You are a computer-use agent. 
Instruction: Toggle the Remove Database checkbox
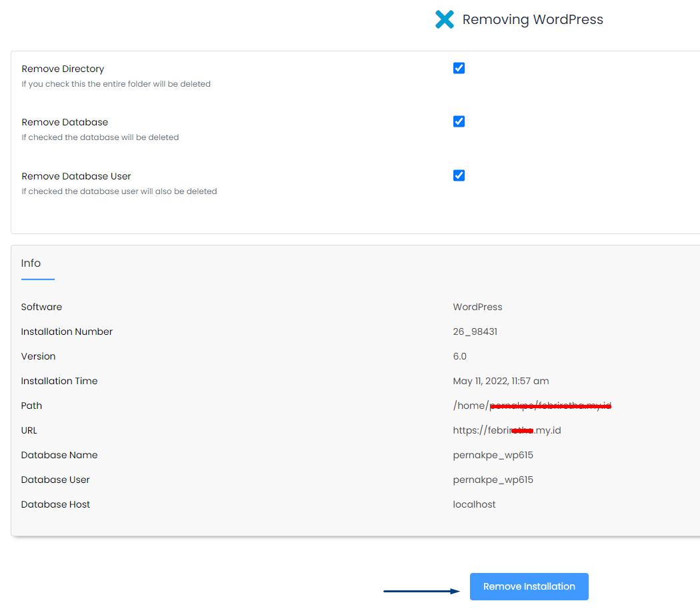(x=459, y=121)
